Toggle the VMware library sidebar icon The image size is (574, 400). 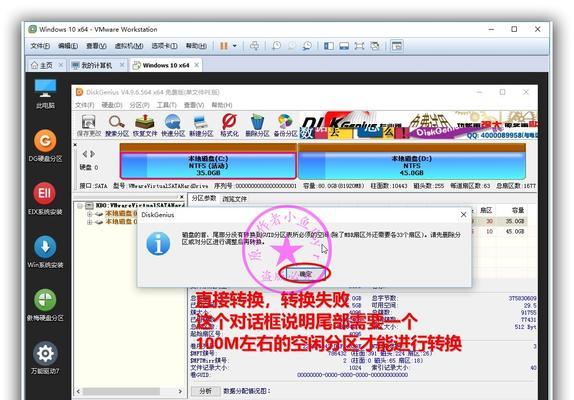click(x=329, y=46)
